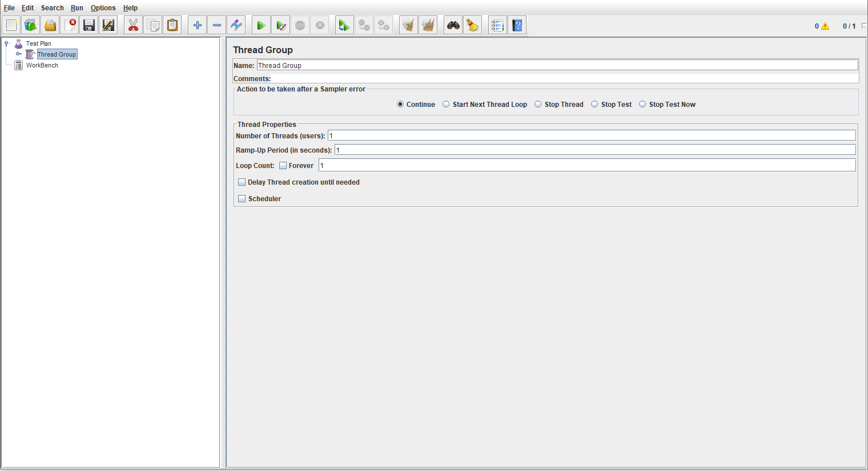Collapse the Test Plan tree node
Viewport: 868px width, 471px height.
coord(6,43)
